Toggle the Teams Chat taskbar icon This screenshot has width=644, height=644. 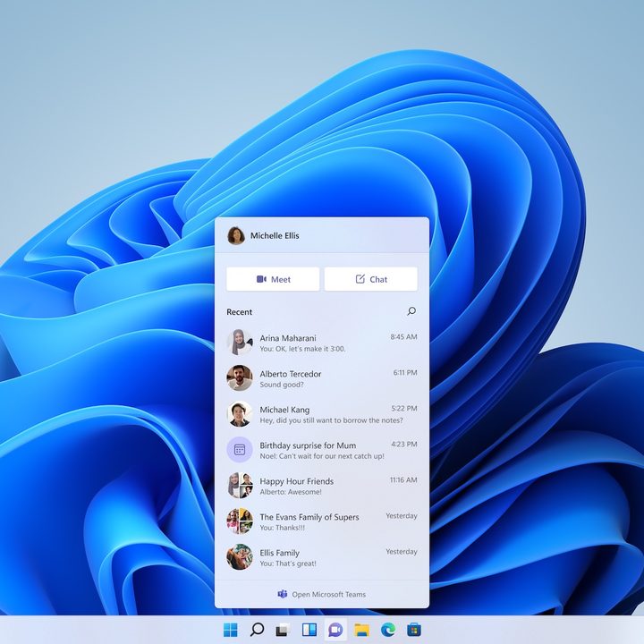335,629
